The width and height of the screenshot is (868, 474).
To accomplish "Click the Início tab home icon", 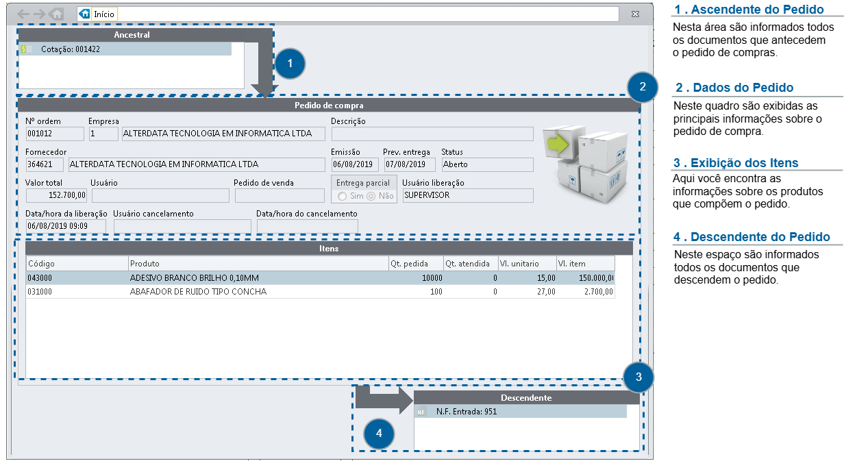I will [x=85, y=14].
